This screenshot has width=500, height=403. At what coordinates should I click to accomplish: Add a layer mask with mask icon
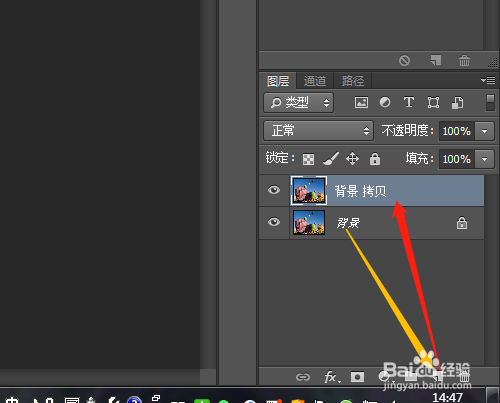tap(357, 377)
